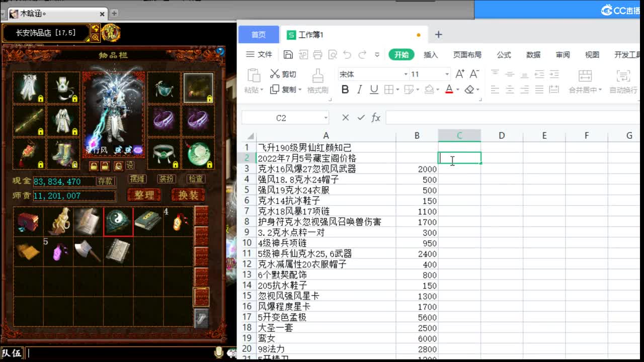Select the yin-yang item in inventory

(x=118, y=221)
